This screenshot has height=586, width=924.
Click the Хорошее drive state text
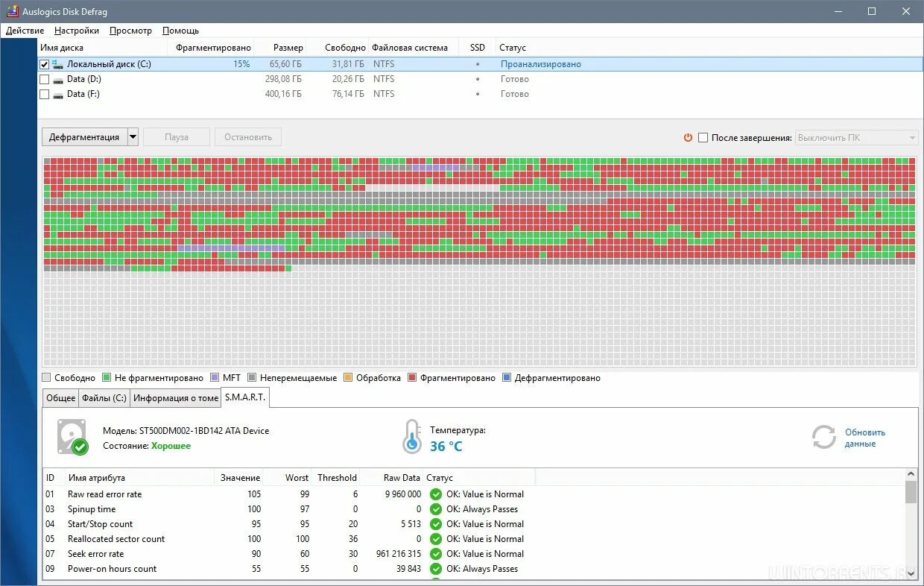[x=171, y=446]
